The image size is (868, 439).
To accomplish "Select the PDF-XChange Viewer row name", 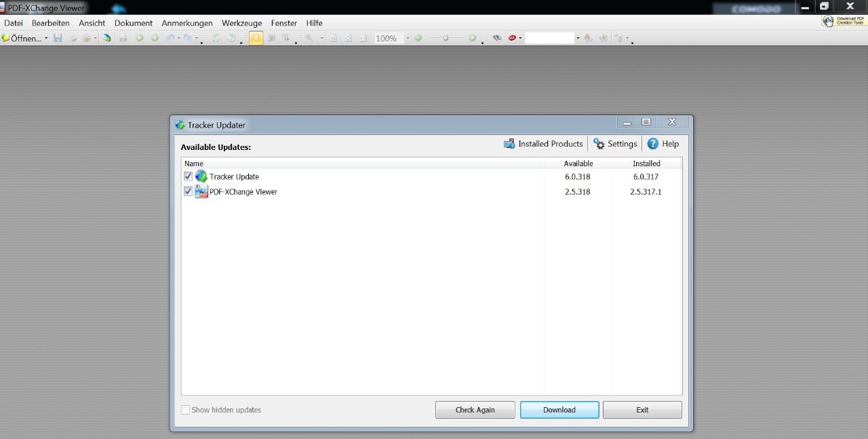I will 243,191.
